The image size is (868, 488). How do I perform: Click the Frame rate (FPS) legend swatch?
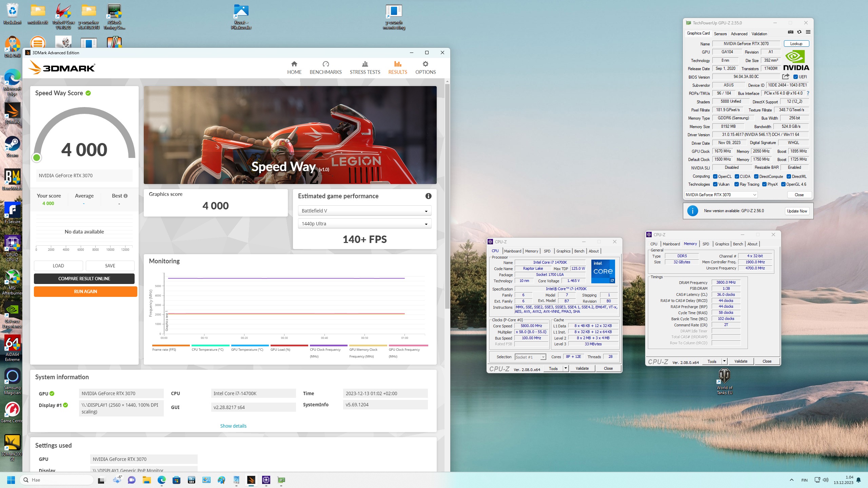(171, 346)
